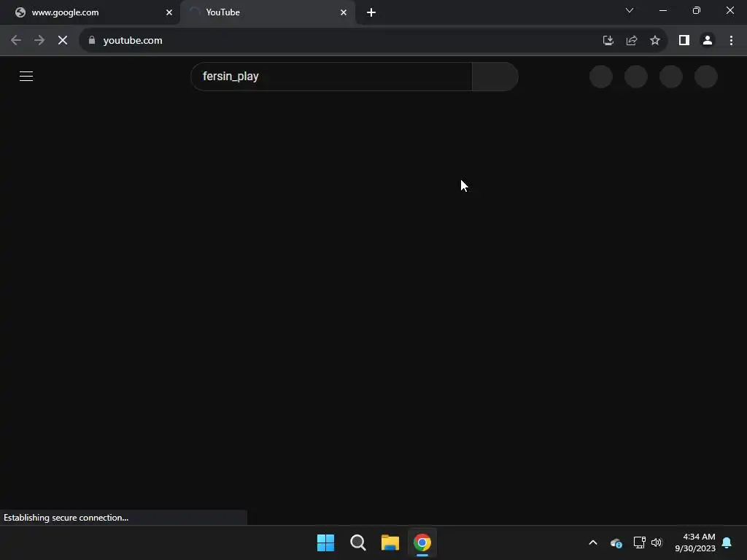Bookmark this tab with the star
The width and height of the screenshot is (747, 560).
coord(655,41)
